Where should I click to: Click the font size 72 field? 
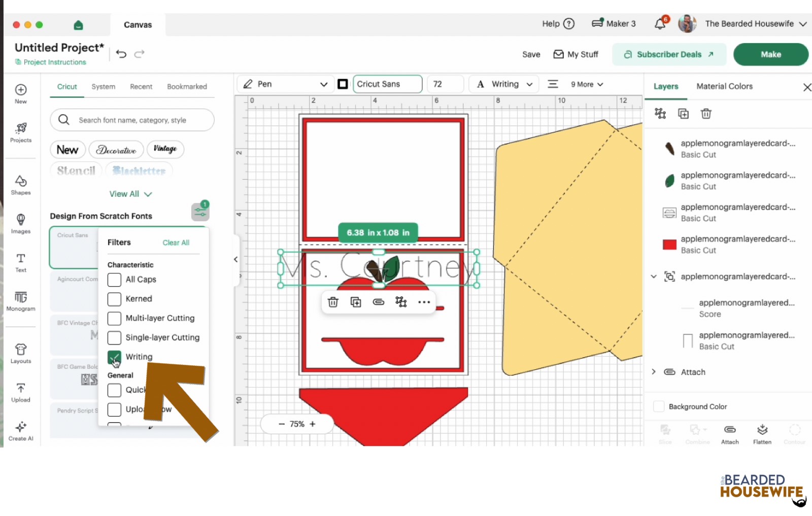coord(446,84)
